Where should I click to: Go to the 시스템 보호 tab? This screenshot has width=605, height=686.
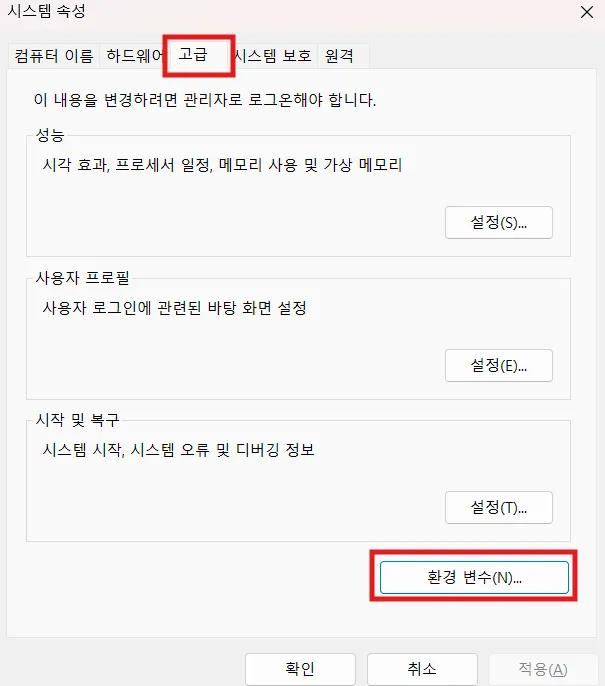274,56
